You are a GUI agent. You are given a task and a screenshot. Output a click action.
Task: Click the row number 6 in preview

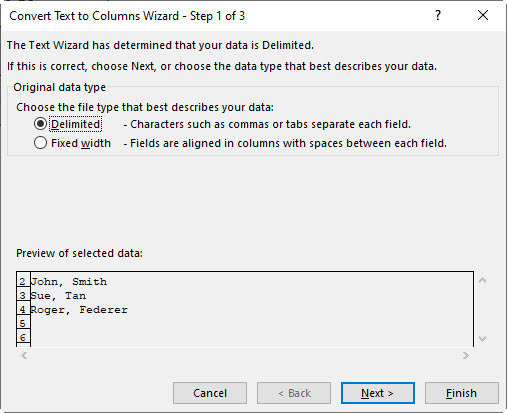[x=23, y=337]
